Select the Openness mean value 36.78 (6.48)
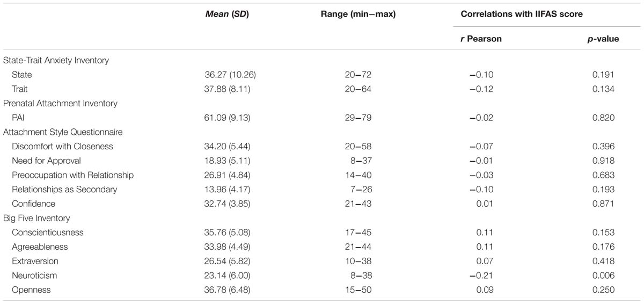Viewport: 644px width, 304px height. tap(223, 290)
